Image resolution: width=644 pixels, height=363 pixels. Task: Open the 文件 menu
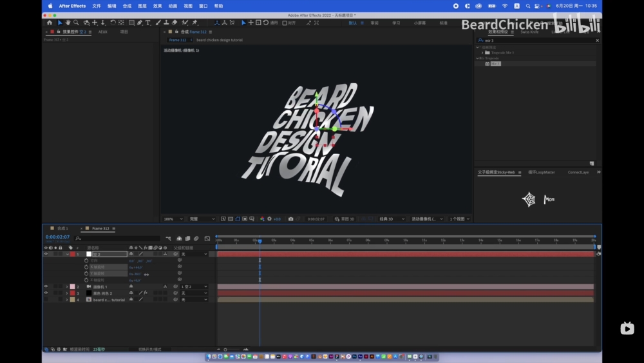[x=97, y=6]
